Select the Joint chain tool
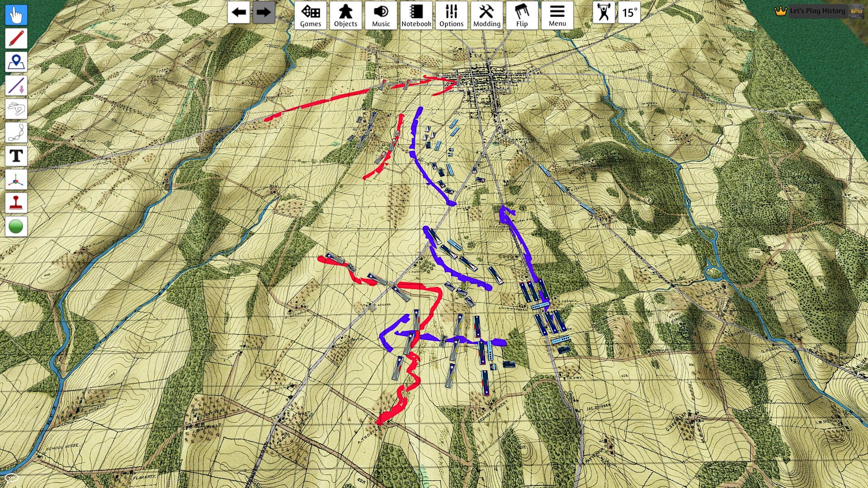This screenshot has height=488, width=868. (x=16, y=132)
